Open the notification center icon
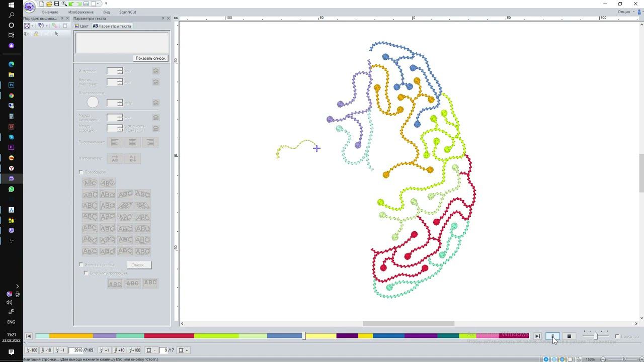 [11, 352]
